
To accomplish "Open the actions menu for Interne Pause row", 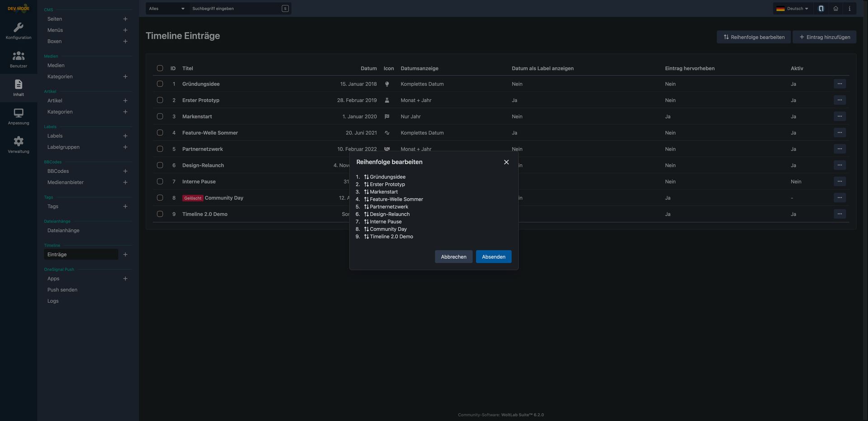I will [839, 182].
